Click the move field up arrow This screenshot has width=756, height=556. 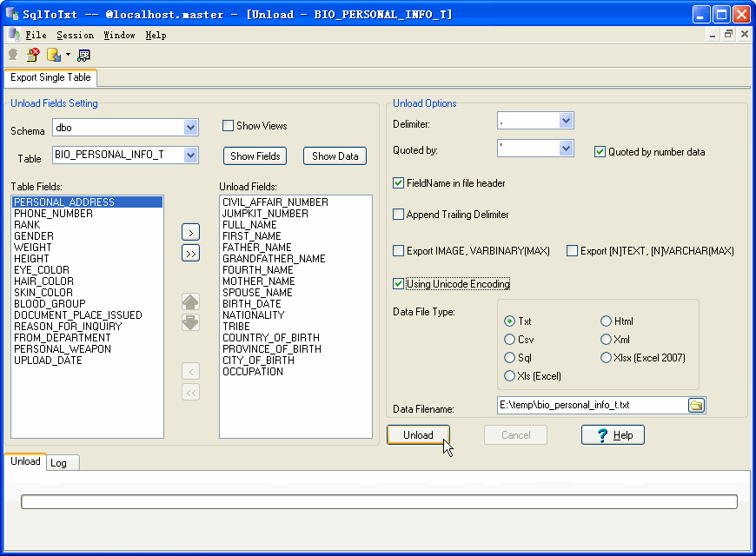tap(191, 301)
